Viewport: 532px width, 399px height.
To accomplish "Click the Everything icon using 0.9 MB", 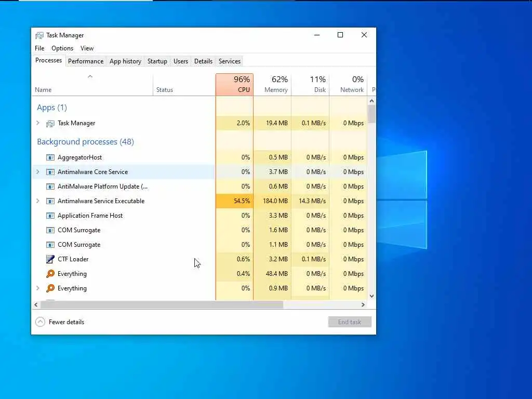I will [x=50, y=288].
